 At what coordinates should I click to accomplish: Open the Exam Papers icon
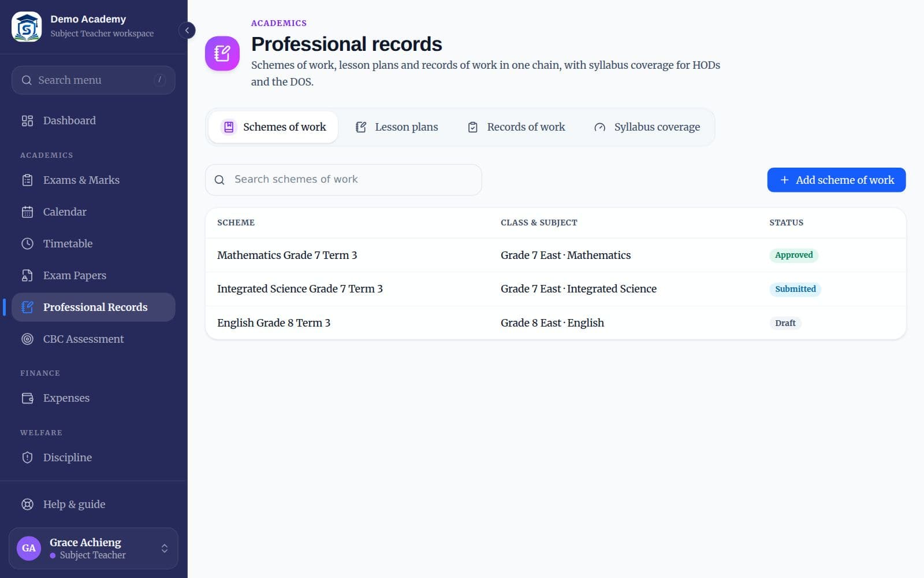coord(27,276)
